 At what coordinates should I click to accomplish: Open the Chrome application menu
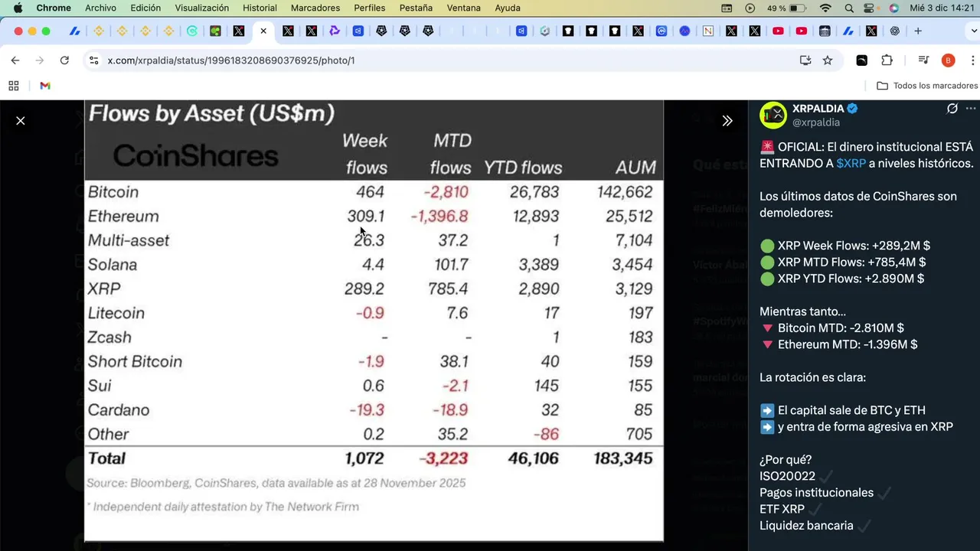tap(54, 8)
